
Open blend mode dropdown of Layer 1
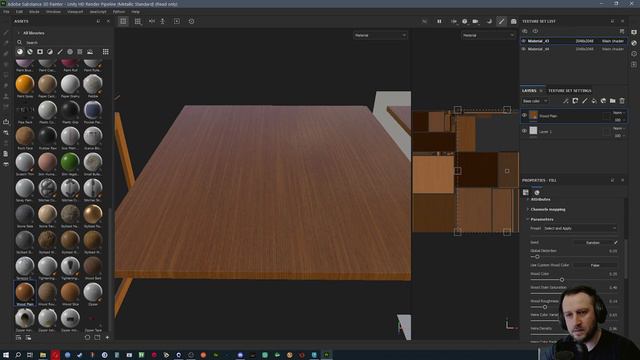619,129
